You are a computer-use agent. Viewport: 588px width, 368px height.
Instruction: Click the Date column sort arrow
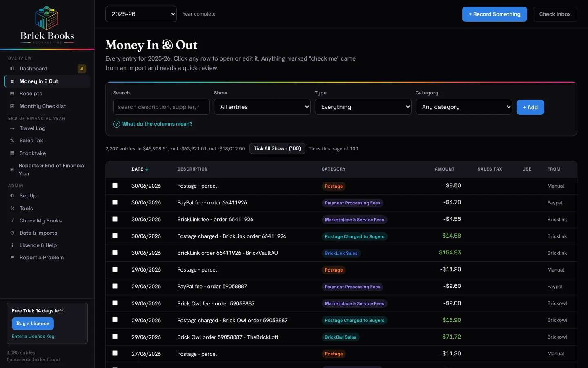click(147, 169)
